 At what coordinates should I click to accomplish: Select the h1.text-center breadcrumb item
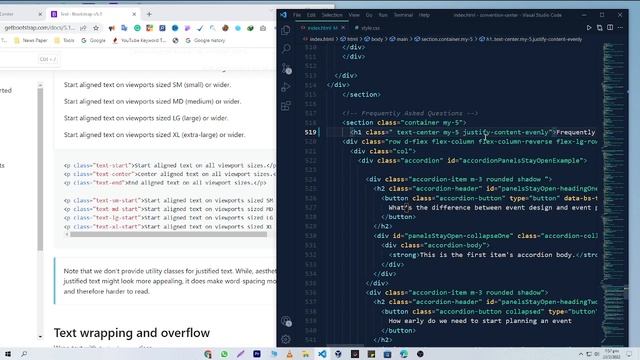tap(531, 39)
